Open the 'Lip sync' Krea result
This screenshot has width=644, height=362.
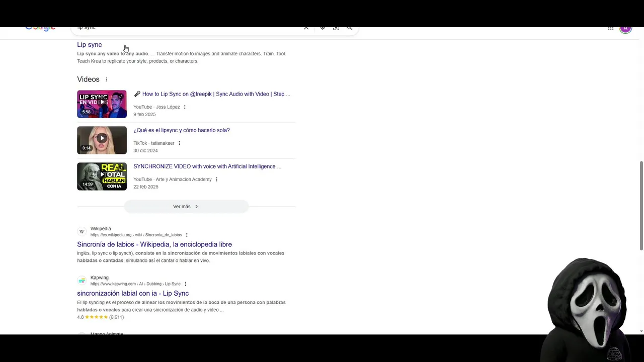90,45
